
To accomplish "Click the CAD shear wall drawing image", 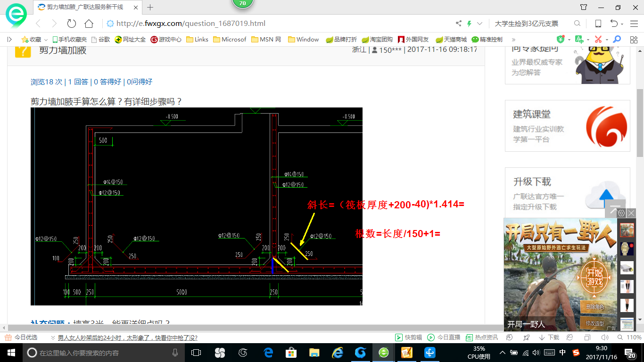I will (197, 206).
